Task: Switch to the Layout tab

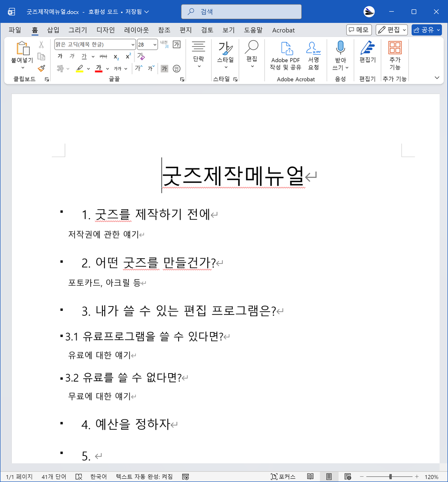Action: click(136, 30)
